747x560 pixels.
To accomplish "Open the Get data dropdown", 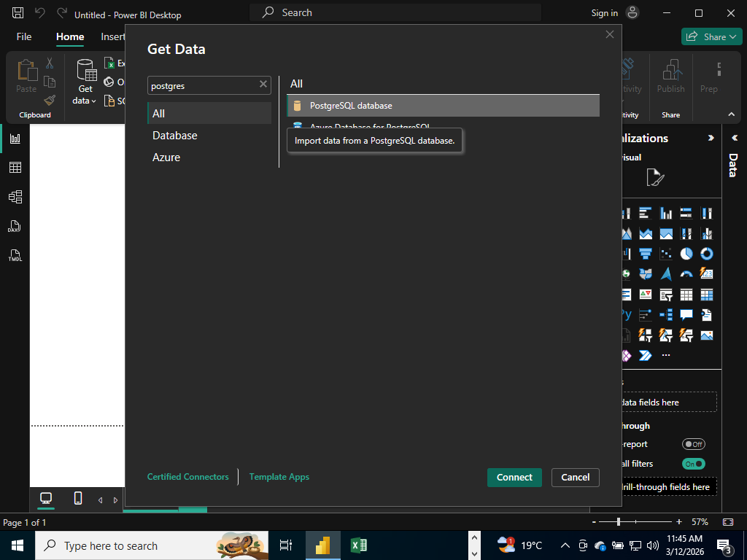I will (86, 82).
